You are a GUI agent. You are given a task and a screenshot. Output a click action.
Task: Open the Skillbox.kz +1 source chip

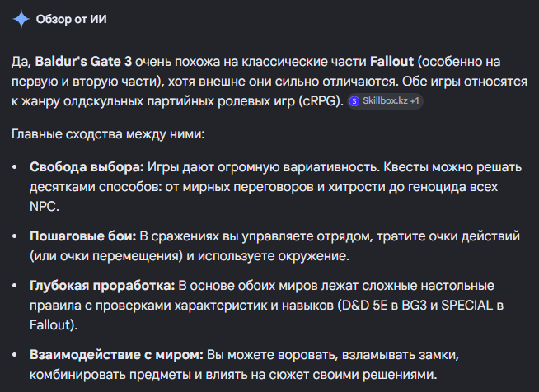tap(385, 101)
